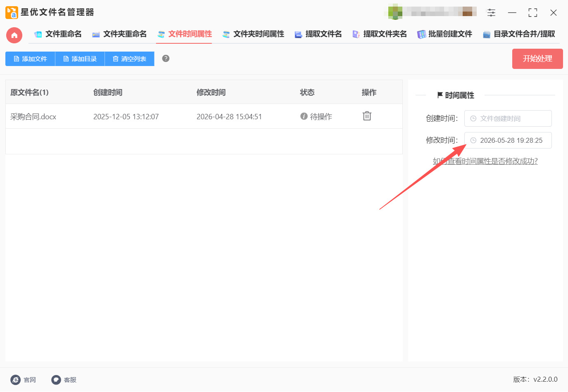Click the app logo icon in the title bar
568x392 pixels.
12,12
